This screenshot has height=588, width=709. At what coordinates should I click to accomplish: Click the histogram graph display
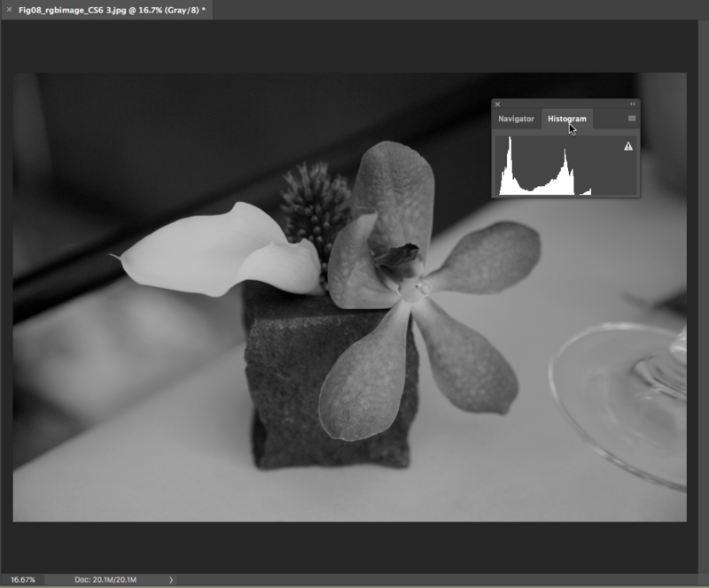pyautogui.click(x=549, y=168)
